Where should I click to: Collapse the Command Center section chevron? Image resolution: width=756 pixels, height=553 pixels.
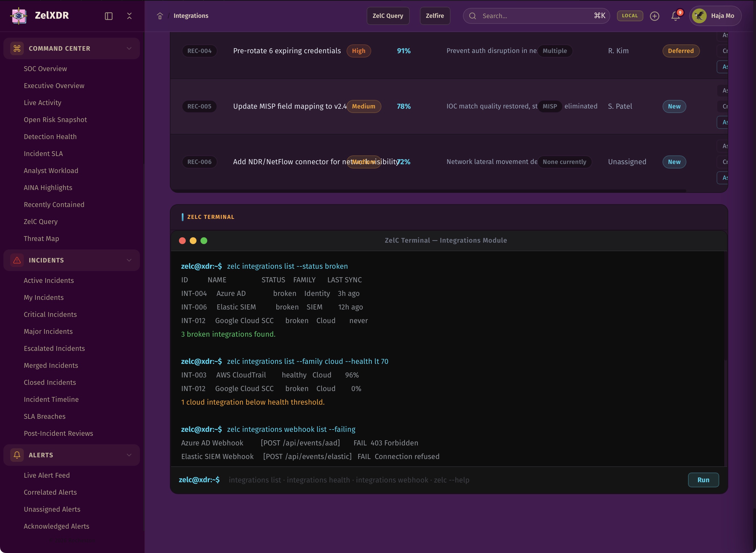tap(129, 48)
